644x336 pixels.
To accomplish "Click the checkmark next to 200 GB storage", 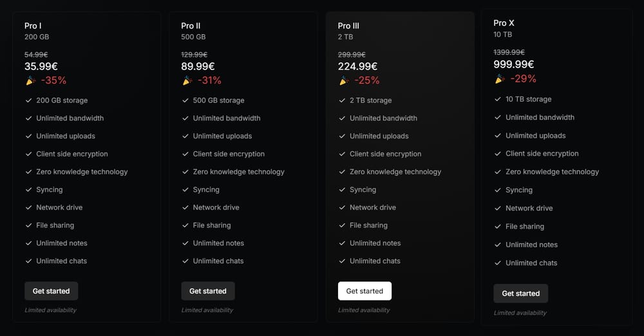I will pyautogui.click(x=29, y=100).
